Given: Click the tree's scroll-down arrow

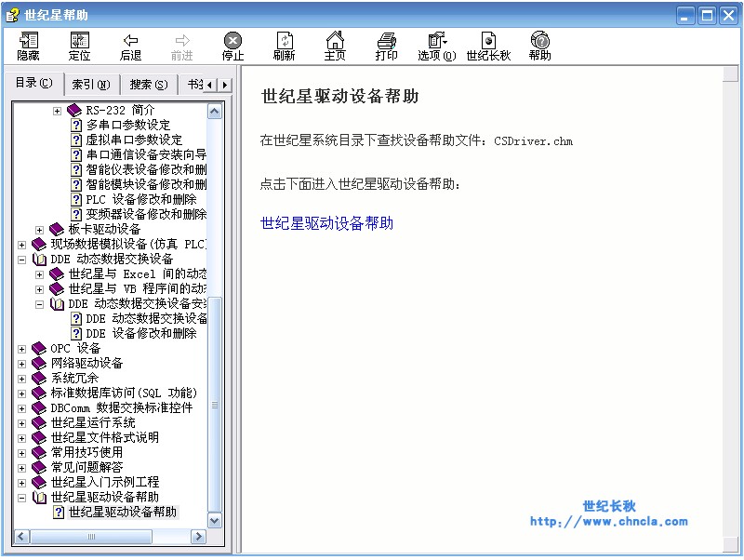Looking at the screenshot, I should tap(215, 521).
